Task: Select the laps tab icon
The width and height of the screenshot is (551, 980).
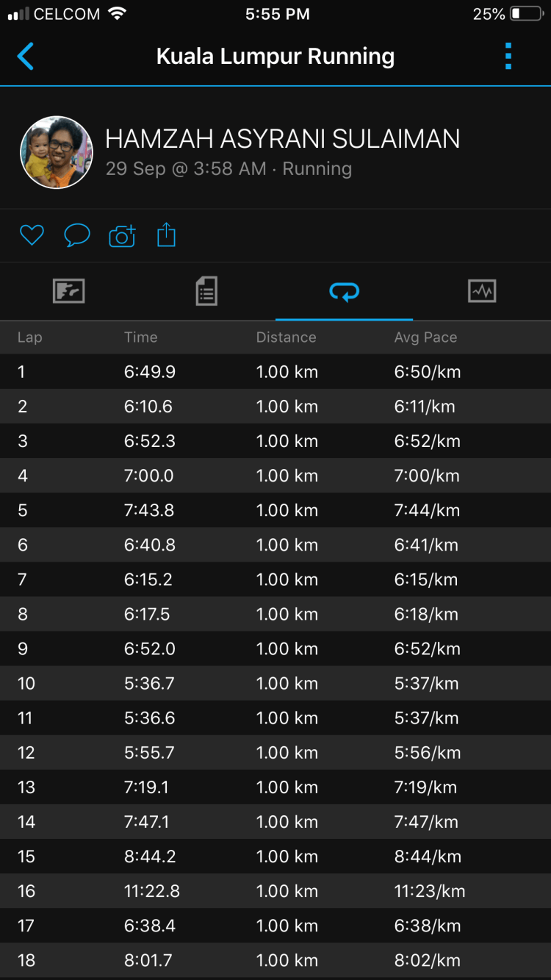Action: tap(344, 292)
